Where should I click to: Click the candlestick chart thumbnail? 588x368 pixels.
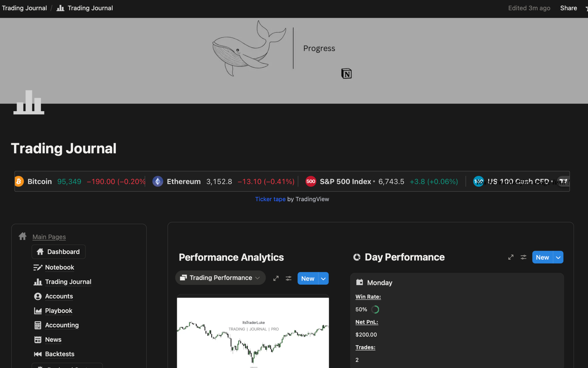253,333
